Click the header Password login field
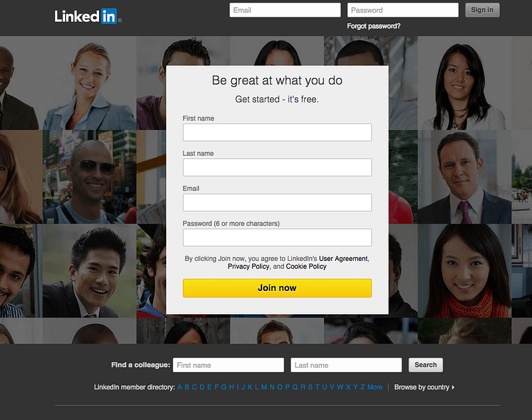This screenshot has height=420, width=532. tap(403, 10)
